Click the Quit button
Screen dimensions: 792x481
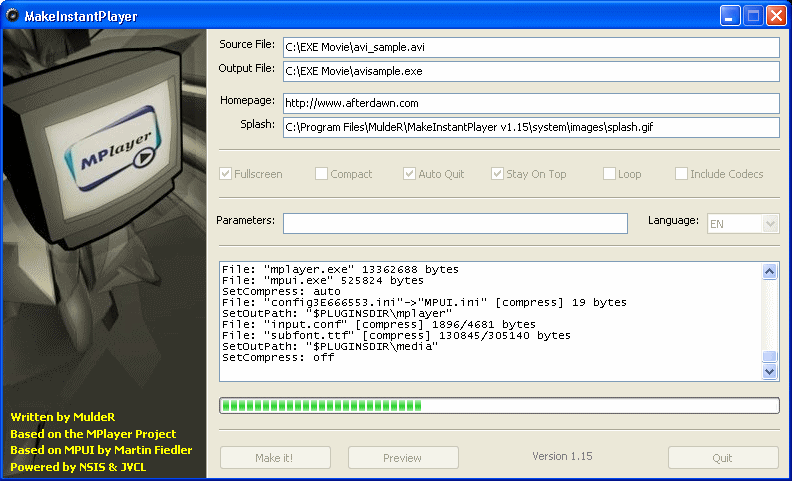point(723,458)
